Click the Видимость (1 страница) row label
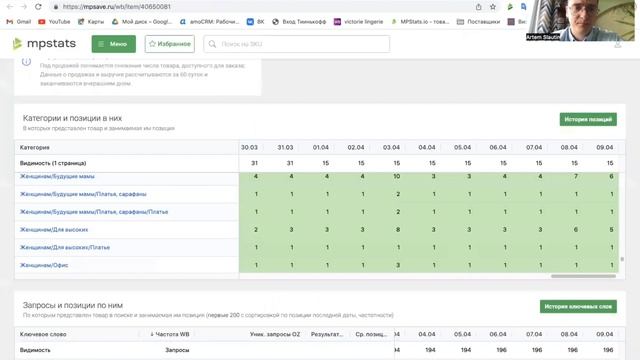 (53, 163)
